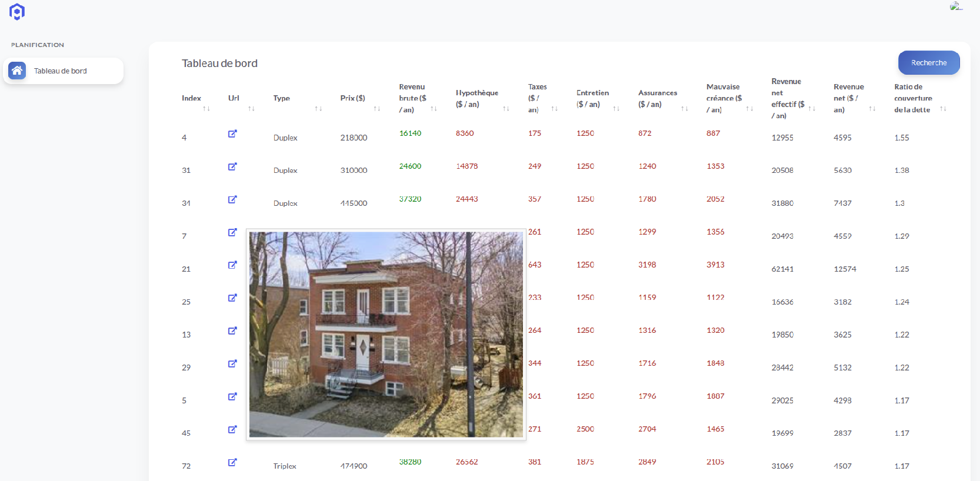This screenshot has height=481, width=980.
Task: Open the external link icon for index 4
Action: 232,133
